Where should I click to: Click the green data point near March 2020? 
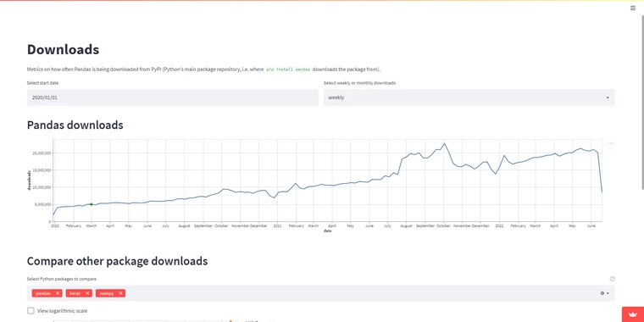92,204
